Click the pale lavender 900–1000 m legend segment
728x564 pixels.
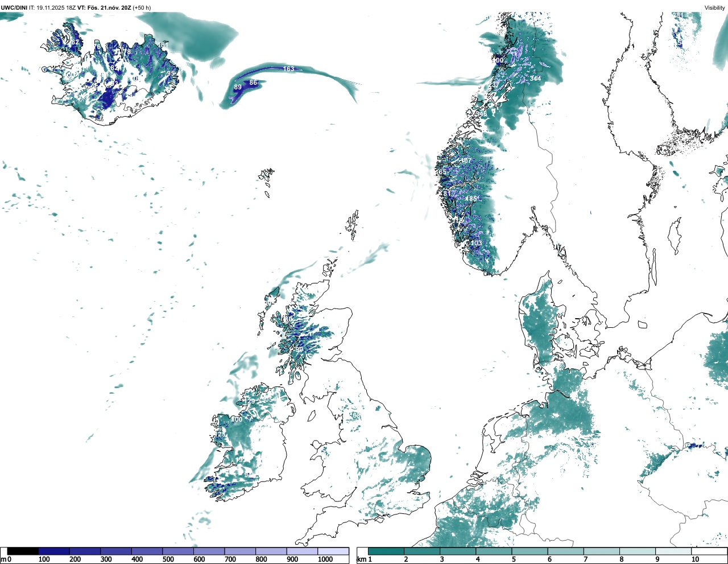tap(302, 551)
